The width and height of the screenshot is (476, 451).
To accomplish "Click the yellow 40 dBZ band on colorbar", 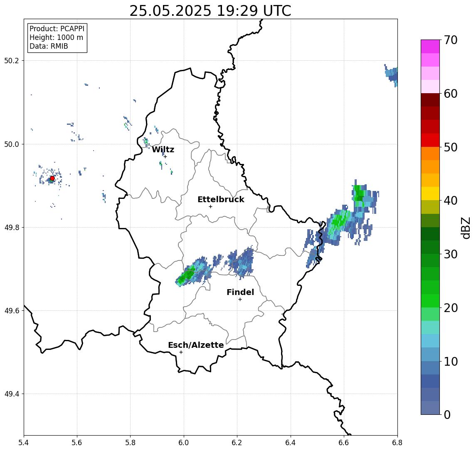I will (430, 193).
